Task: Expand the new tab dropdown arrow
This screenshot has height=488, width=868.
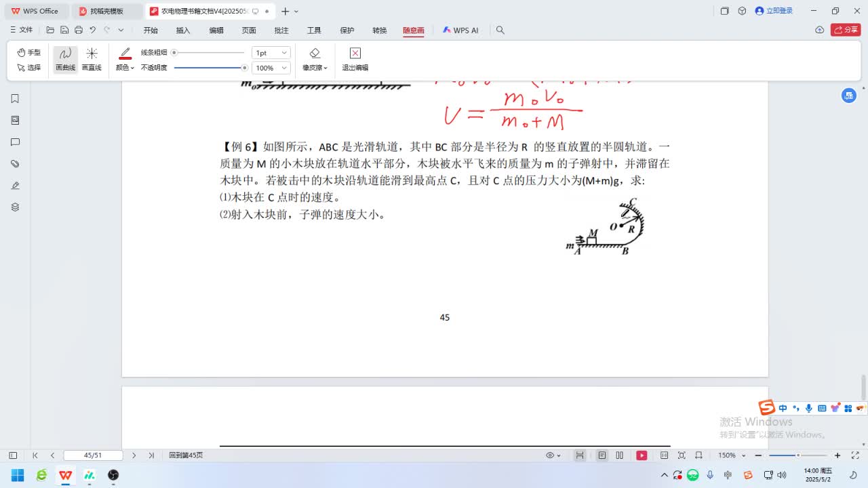Action: 296,12
